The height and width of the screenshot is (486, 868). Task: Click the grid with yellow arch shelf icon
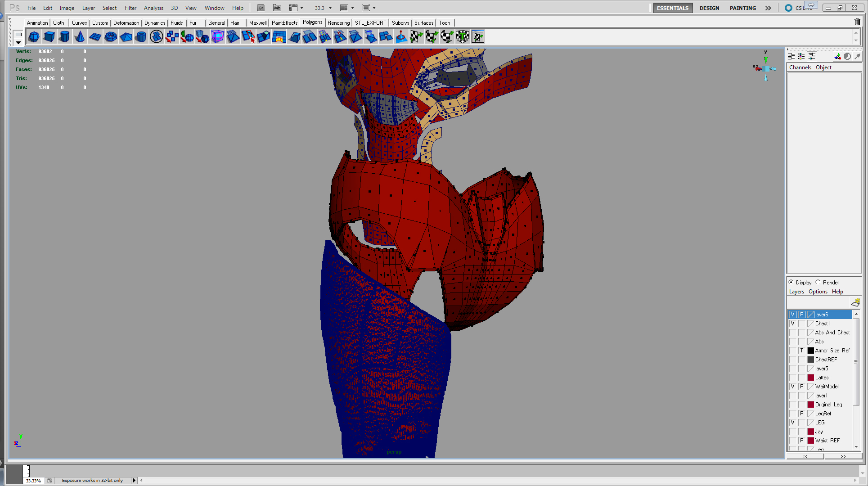coord(279,36)
